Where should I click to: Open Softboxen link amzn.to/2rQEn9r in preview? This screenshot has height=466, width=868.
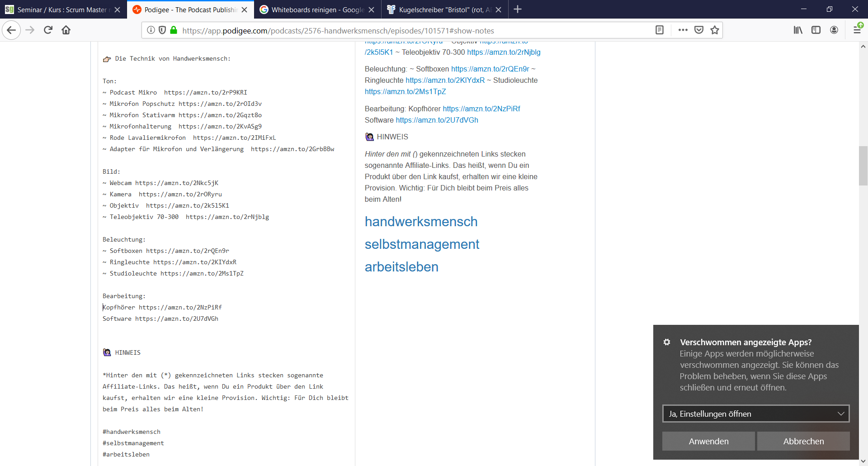coord(490,69)
